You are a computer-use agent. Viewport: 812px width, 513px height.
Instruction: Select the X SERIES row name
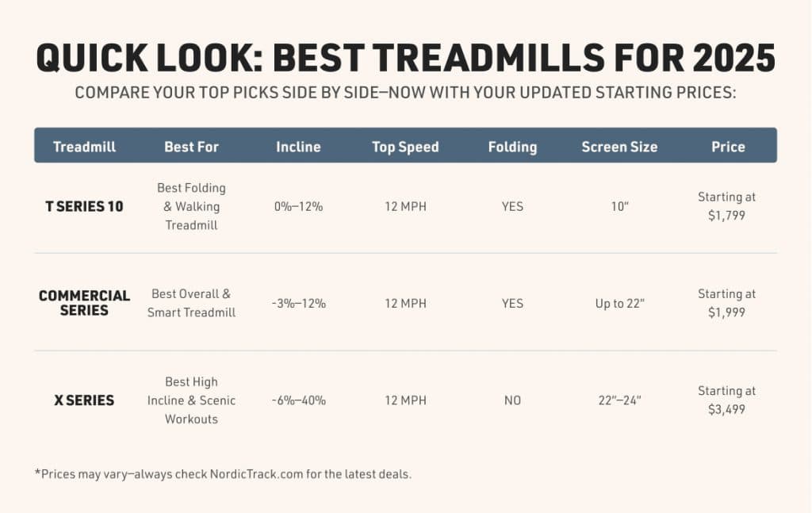84,400
